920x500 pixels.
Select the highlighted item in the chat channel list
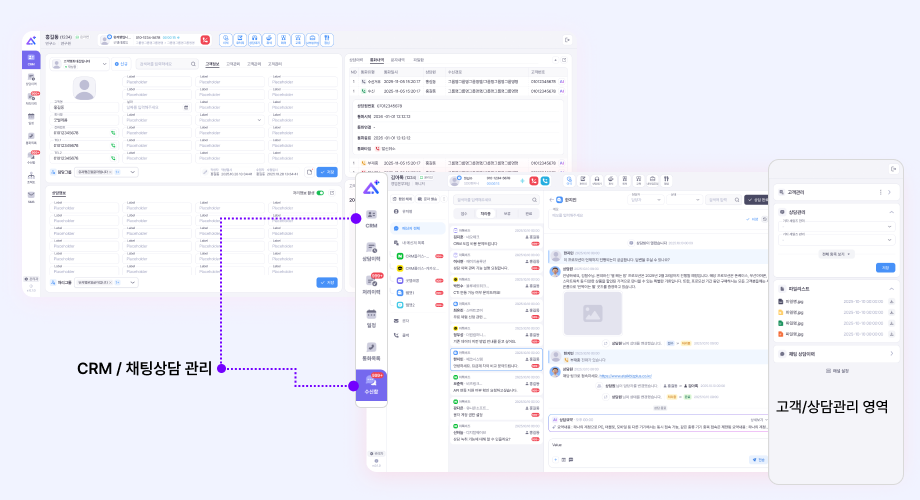coord(418,228)
